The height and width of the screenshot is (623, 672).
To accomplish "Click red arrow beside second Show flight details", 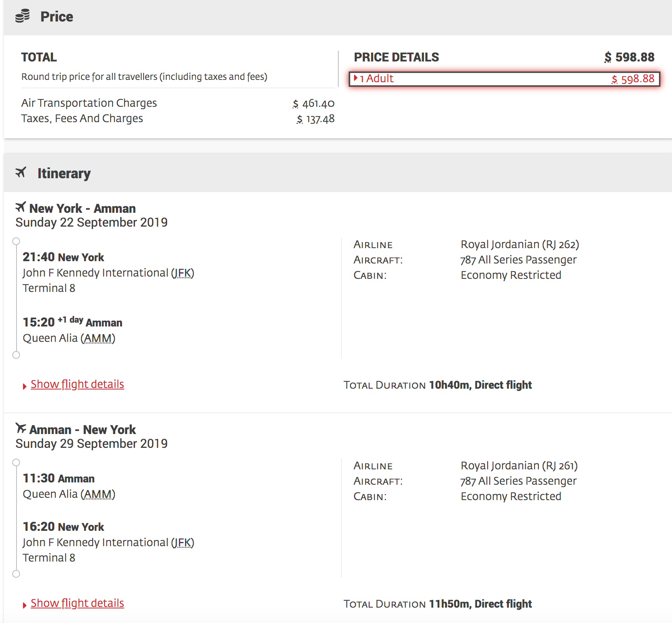I will pos(25,605).
